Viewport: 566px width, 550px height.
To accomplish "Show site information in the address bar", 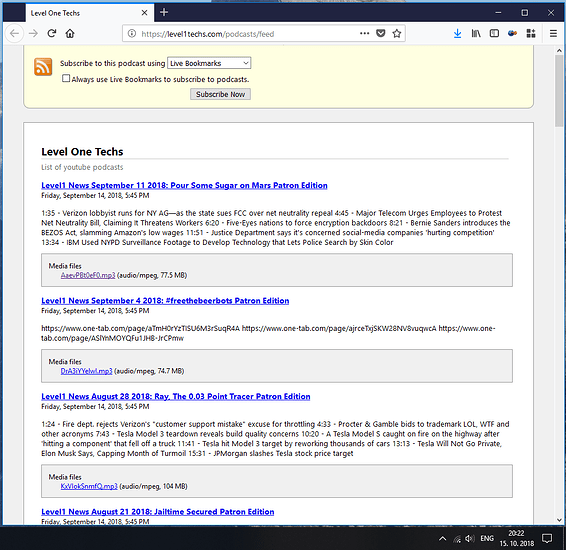I will (x=132, y=34).
